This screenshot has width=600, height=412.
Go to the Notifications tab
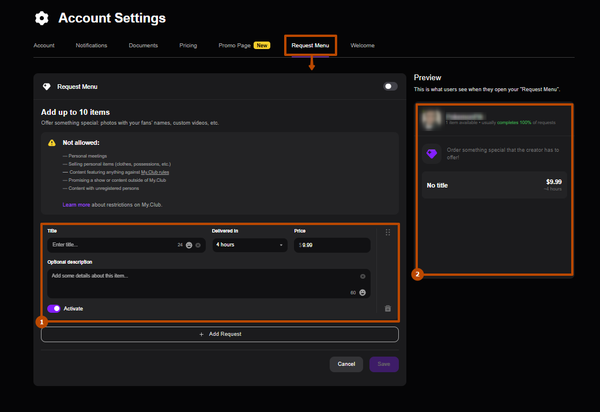tap(92, 45)
